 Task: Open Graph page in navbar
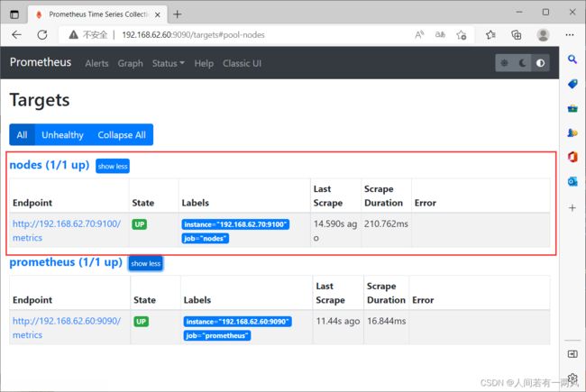click(x=131, y=63)
